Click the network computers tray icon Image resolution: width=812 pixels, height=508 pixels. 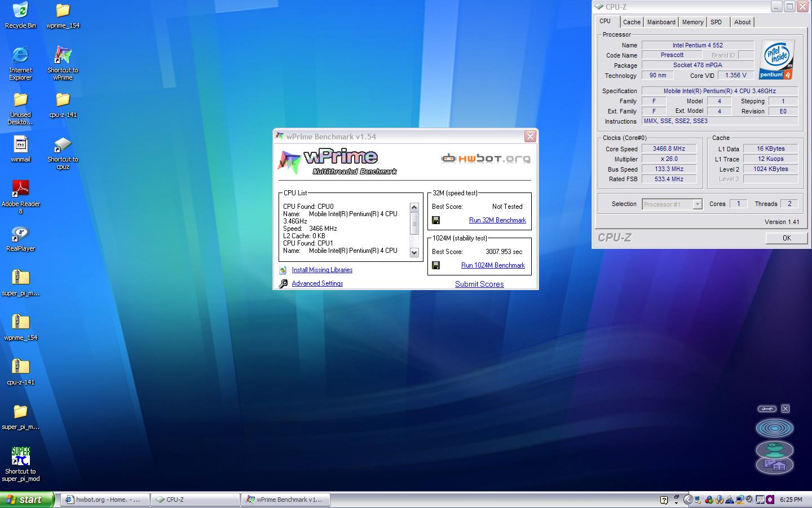pyautogui.click(x=739, y=500)
